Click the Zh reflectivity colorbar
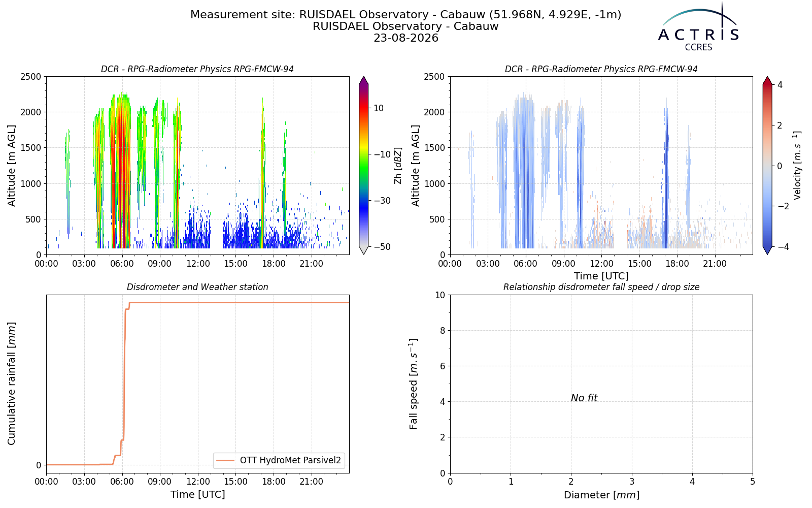Image resolution: width=812 pixels, height=508 pixels. pyautogui.click(x=363, y=165)
